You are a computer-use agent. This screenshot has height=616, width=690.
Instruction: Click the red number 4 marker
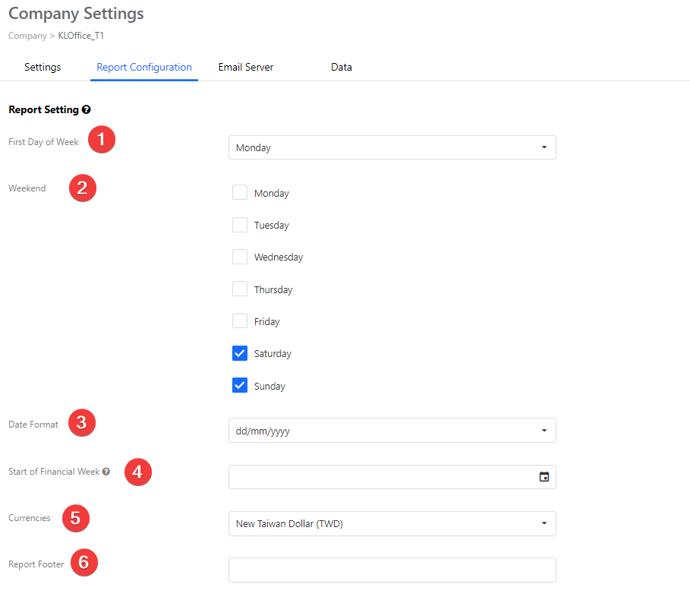pos(137,472)
